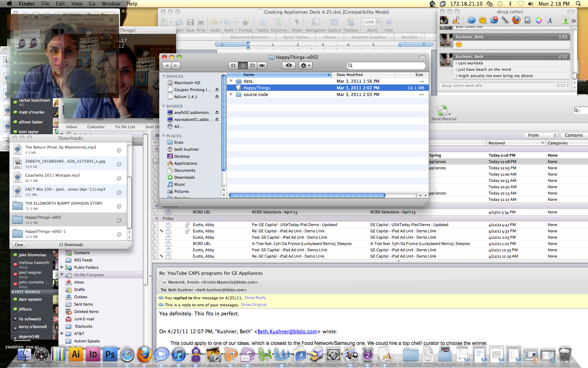Collapse the data folder disclosure triangle

pos(231,81)
